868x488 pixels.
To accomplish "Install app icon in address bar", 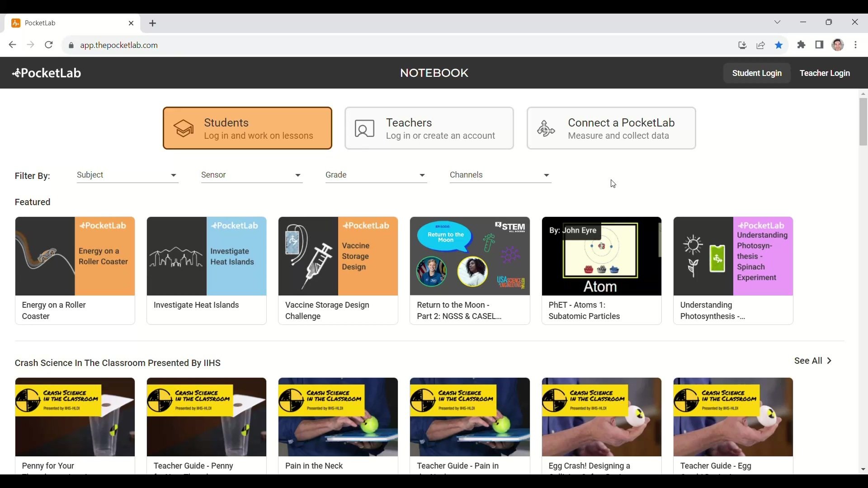I will 742,45.
